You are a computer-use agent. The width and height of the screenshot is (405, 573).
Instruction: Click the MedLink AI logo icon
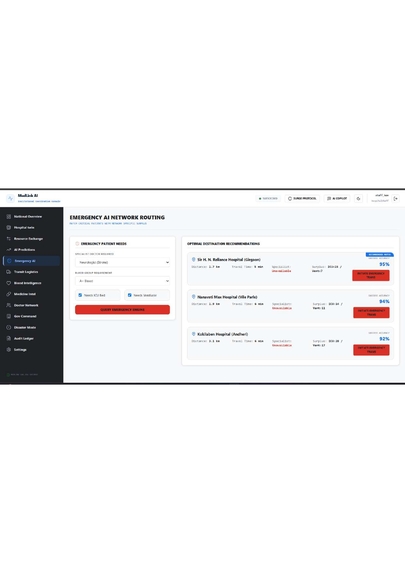10,198
